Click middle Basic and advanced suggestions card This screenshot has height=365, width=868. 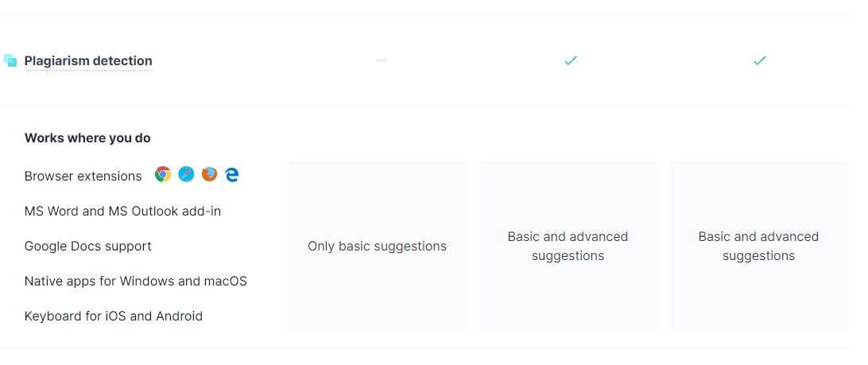[x=568, y=246]
